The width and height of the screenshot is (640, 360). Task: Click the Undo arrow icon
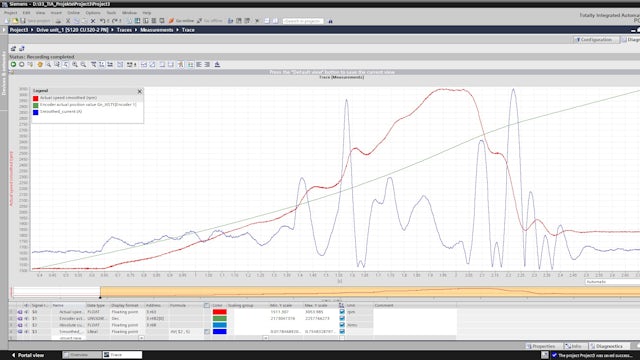click(103, 21)
